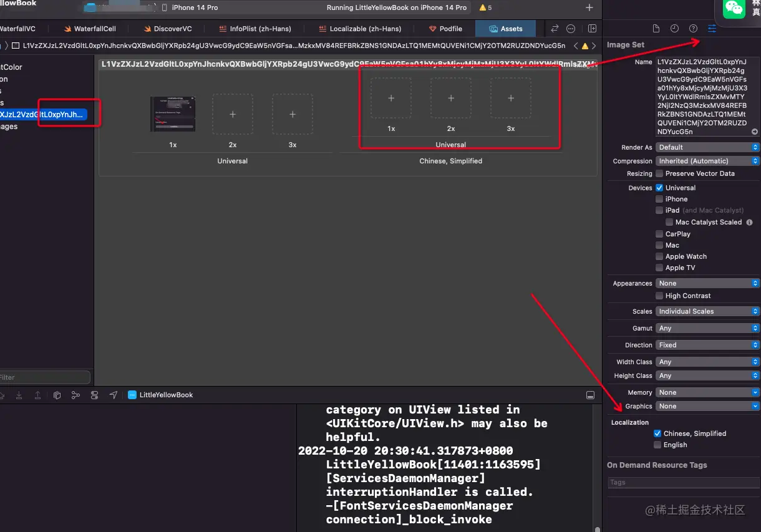Enable the Mac devices checkbox
This screenshot has width=761, height=532.
pyautogui.click(x=659, y=245)
